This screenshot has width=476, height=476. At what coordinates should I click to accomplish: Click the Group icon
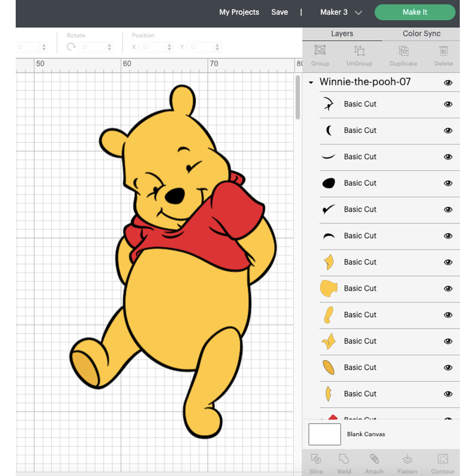[x=320, y=56]
